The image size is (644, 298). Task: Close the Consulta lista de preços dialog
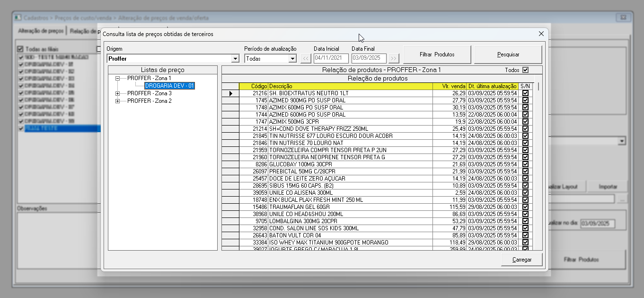tap(541, 34)
